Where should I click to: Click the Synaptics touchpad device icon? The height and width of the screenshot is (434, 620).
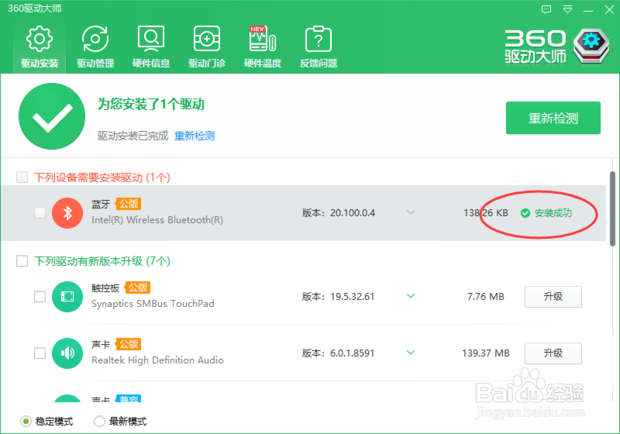point(67,296)
